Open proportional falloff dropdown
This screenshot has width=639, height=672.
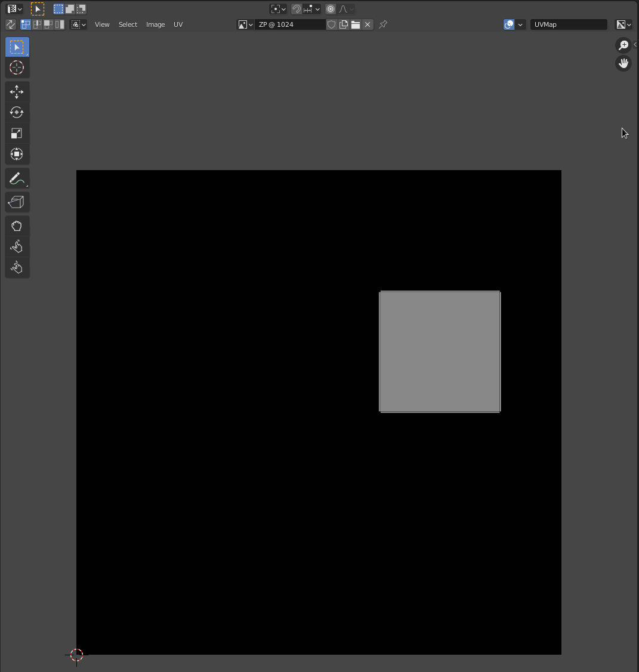click(x=346, y=9)
